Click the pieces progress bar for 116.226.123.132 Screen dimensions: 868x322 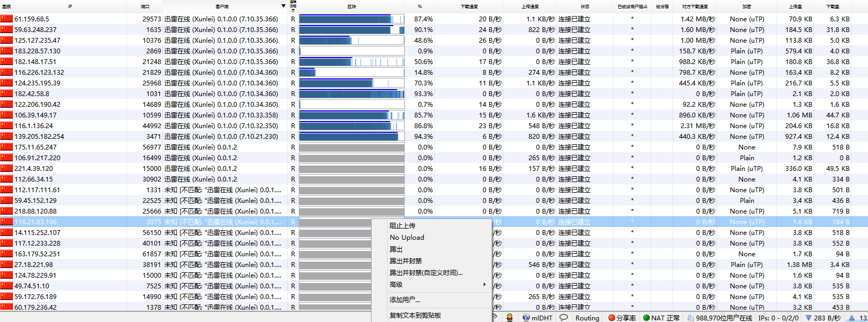pos(352,72)
